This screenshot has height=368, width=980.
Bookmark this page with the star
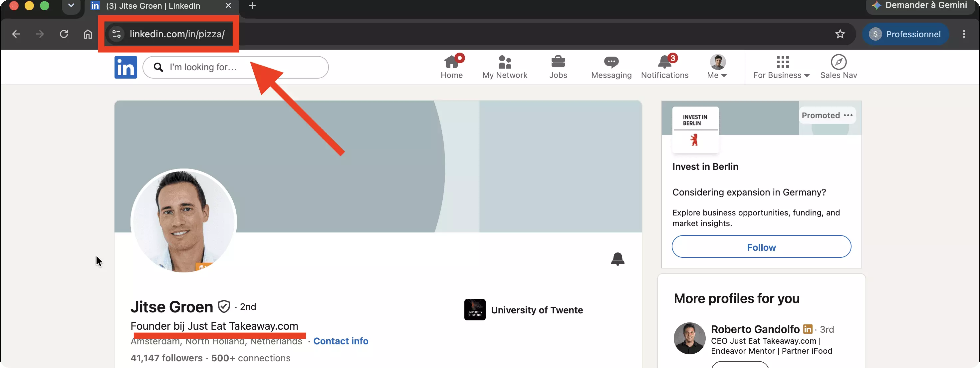(840, 34)
